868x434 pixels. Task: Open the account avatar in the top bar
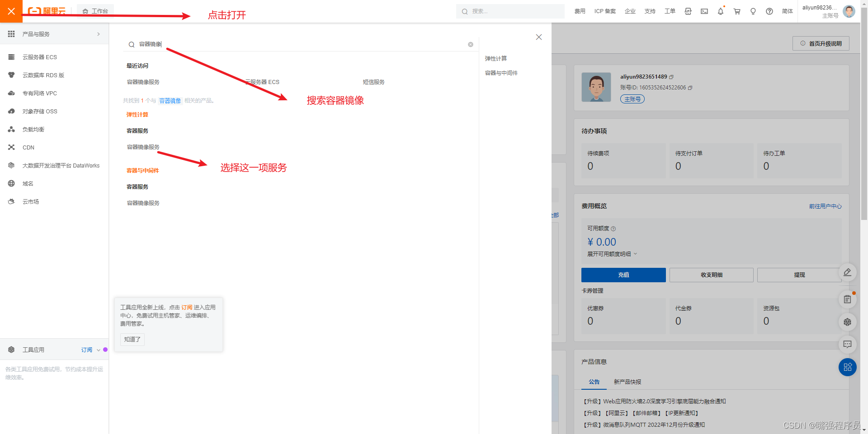849,11
